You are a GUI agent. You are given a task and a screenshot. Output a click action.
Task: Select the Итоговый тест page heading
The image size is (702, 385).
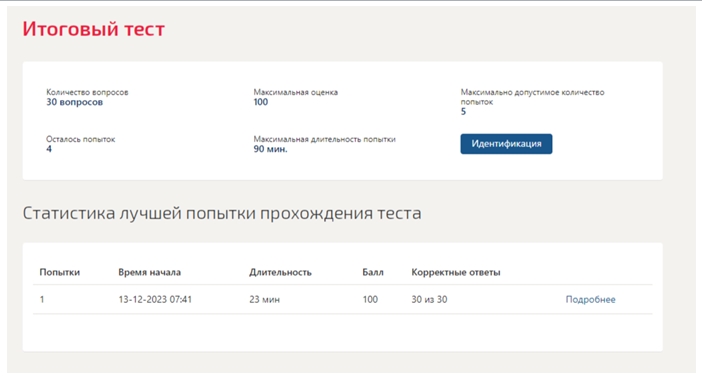94,29
